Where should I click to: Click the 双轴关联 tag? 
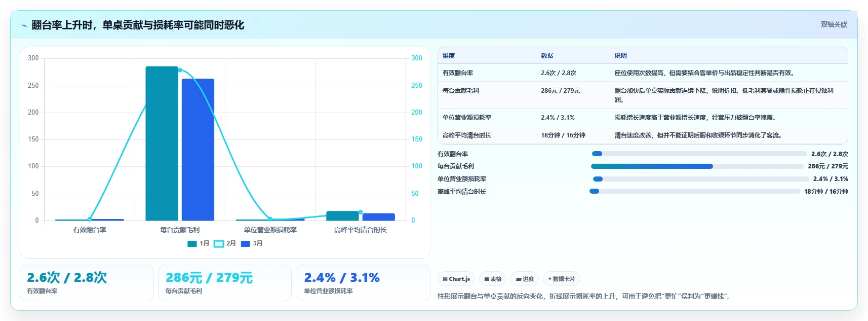[834, 25]
